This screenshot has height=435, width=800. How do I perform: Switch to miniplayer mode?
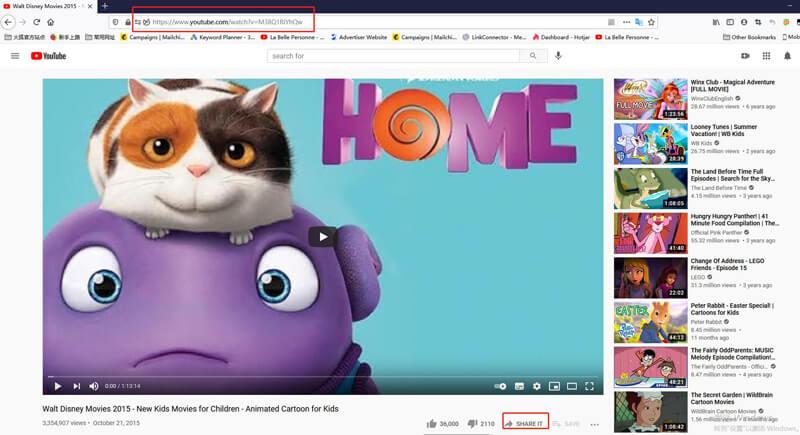pos(554,386)
